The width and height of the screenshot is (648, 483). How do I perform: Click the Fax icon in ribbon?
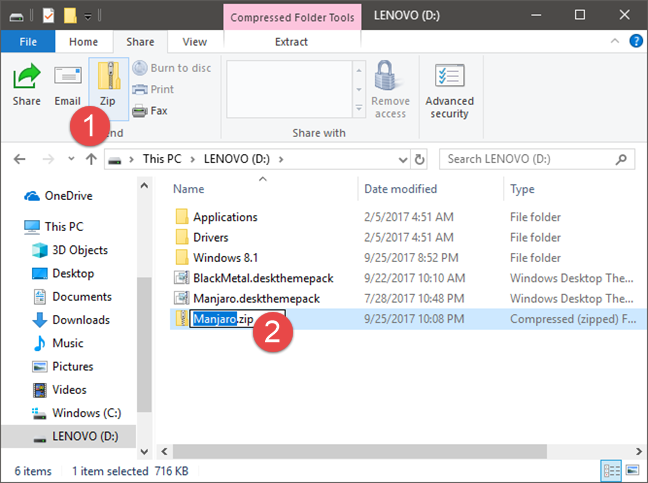coord(140,111)
